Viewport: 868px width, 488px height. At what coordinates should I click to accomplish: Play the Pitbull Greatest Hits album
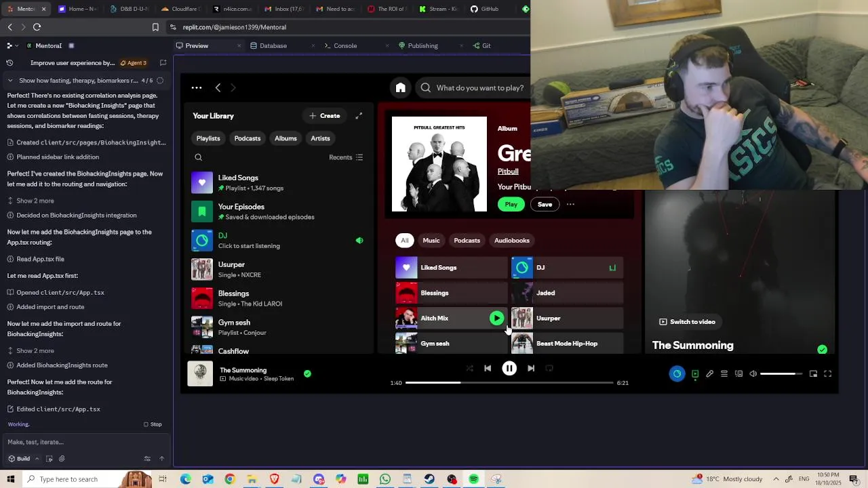(511, 204)
